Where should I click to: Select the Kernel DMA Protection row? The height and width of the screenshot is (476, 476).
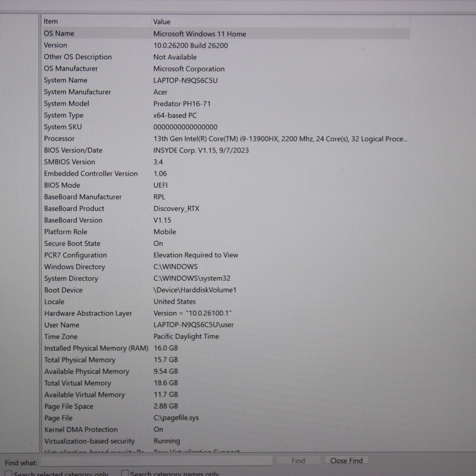click(81, 430)
